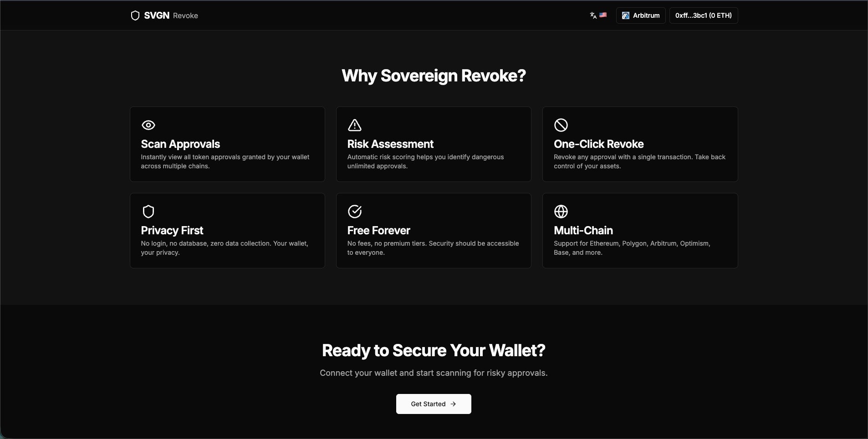This screenshot has width=868, height=439.
Task: Click the Arbitrum network logo icon
Action: coord(626,15)
